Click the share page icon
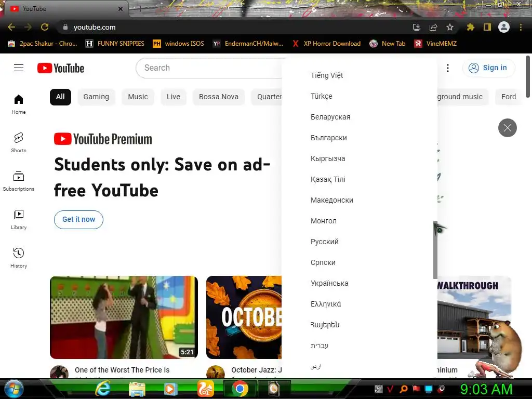 tap(433, 27)
